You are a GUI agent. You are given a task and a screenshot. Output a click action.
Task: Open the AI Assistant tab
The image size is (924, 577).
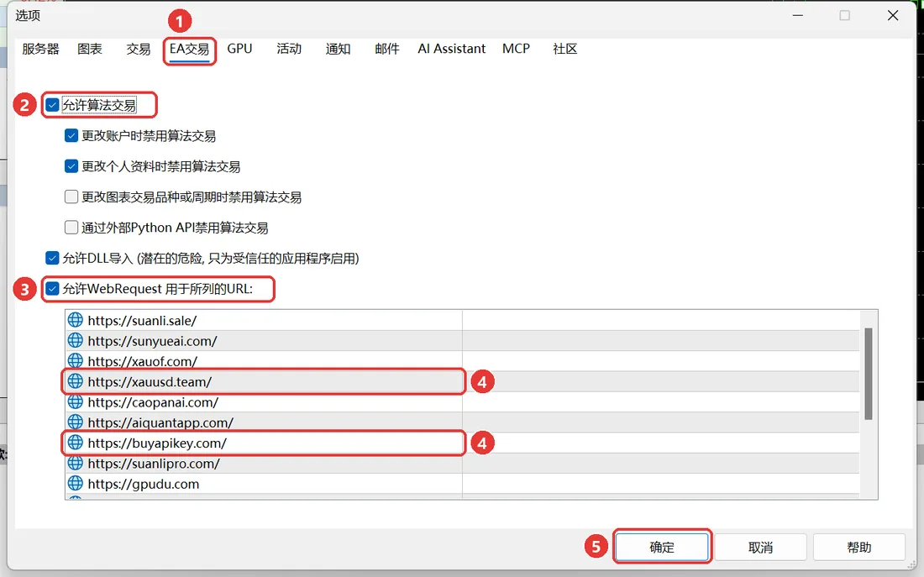pyautogui.click(x=451, y=49)
